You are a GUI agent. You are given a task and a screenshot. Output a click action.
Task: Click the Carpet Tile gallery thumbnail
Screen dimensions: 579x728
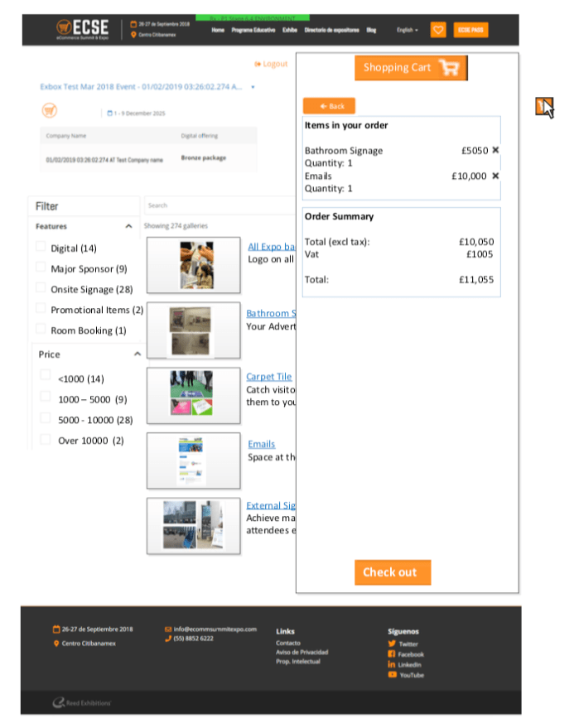click(193, 395)
